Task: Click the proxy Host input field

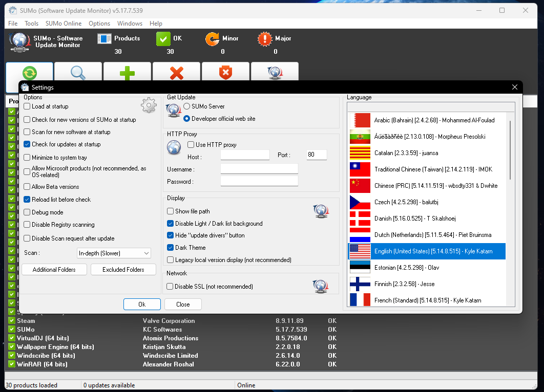Action: (245, 155)
